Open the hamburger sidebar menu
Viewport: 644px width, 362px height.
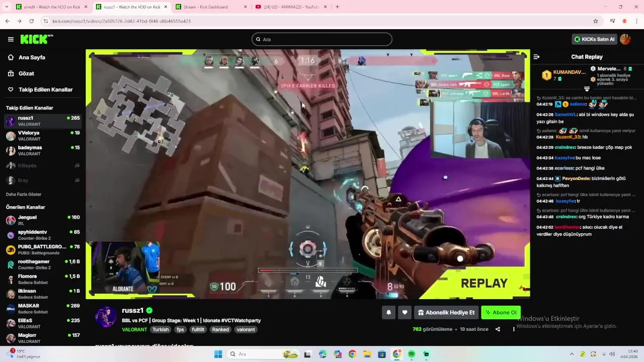11,39
